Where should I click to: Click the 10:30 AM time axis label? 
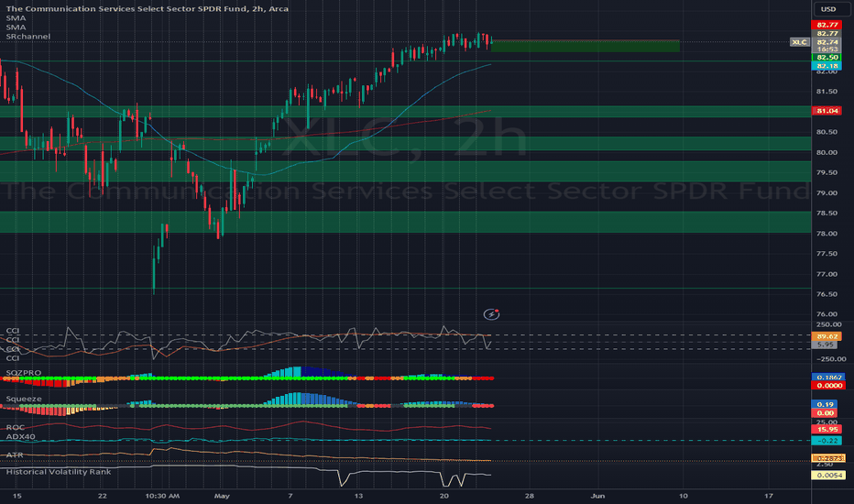[162, 496]
